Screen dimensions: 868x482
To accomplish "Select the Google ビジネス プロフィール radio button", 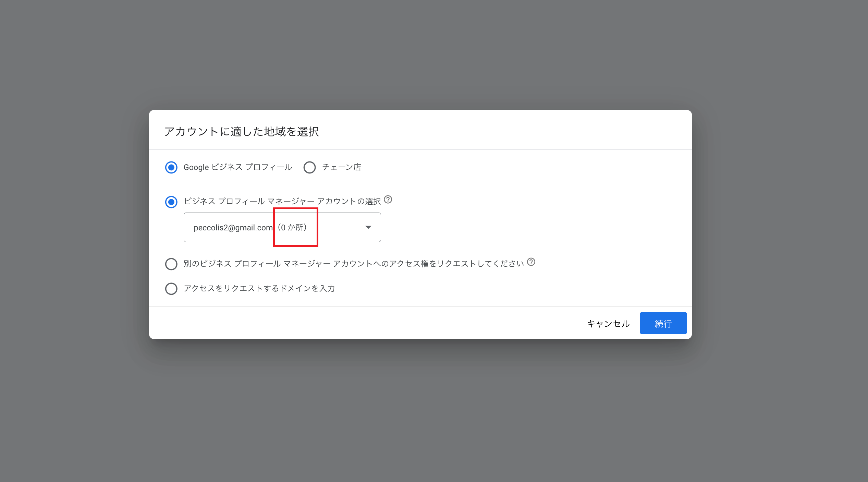I will point(171,167).
